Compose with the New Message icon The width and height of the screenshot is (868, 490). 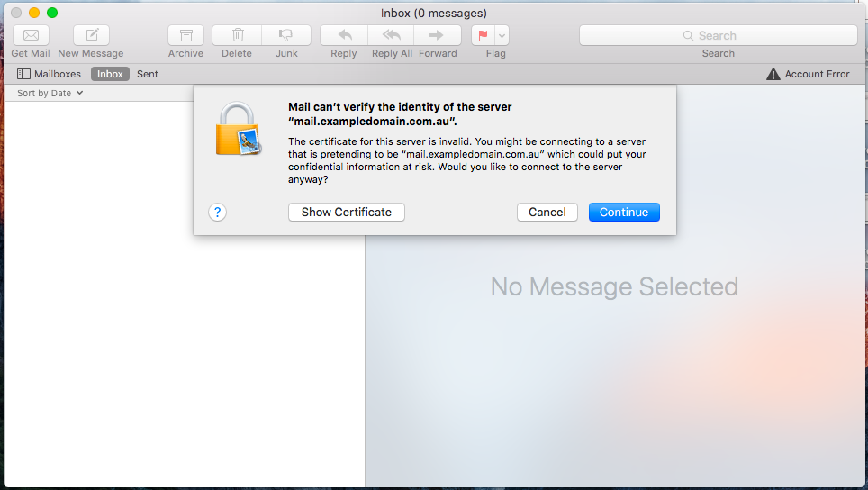click(91, 35)
